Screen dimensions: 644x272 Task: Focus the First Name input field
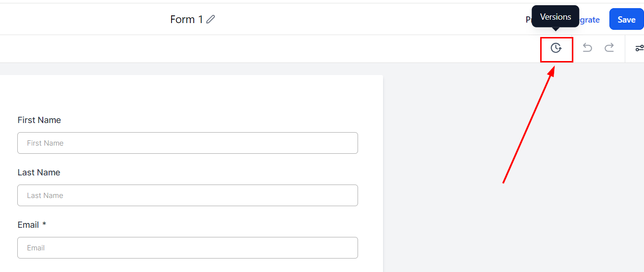[187, 143]
